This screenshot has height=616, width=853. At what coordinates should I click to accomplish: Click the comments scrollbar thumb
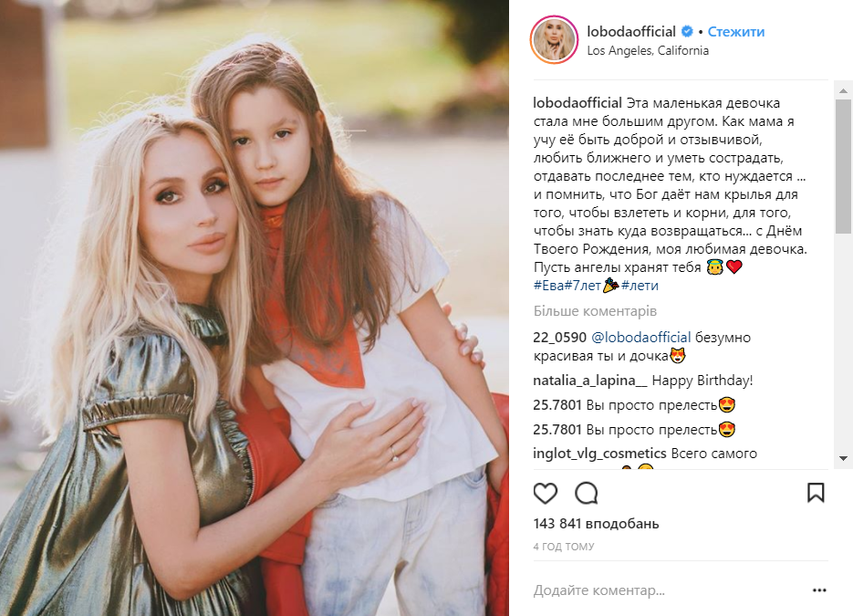[x=843, y=166]
